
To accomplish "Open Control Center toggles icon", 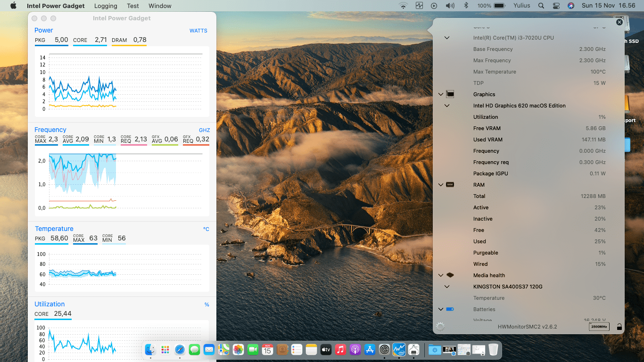I will click(556, 6).
